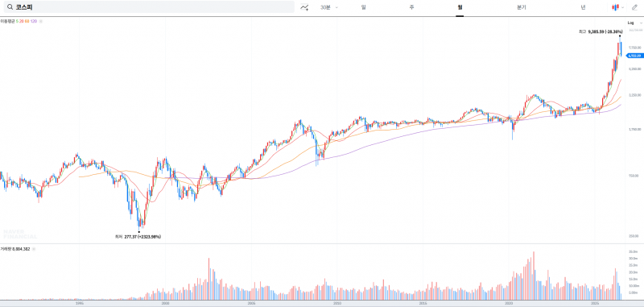This screenshot has height=307, width=644.
Task: Click the 2025 time axis label
Action: 595,303
